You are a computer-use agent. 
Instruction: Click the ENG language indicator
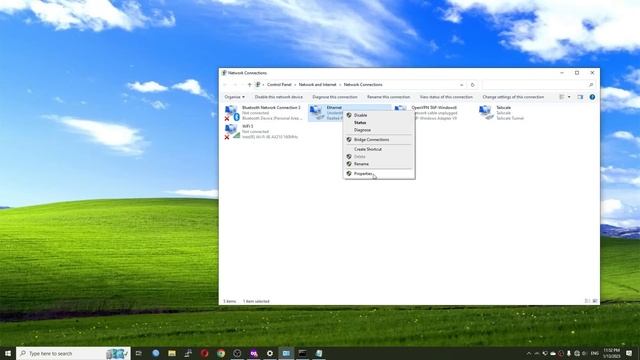(595, 353)
